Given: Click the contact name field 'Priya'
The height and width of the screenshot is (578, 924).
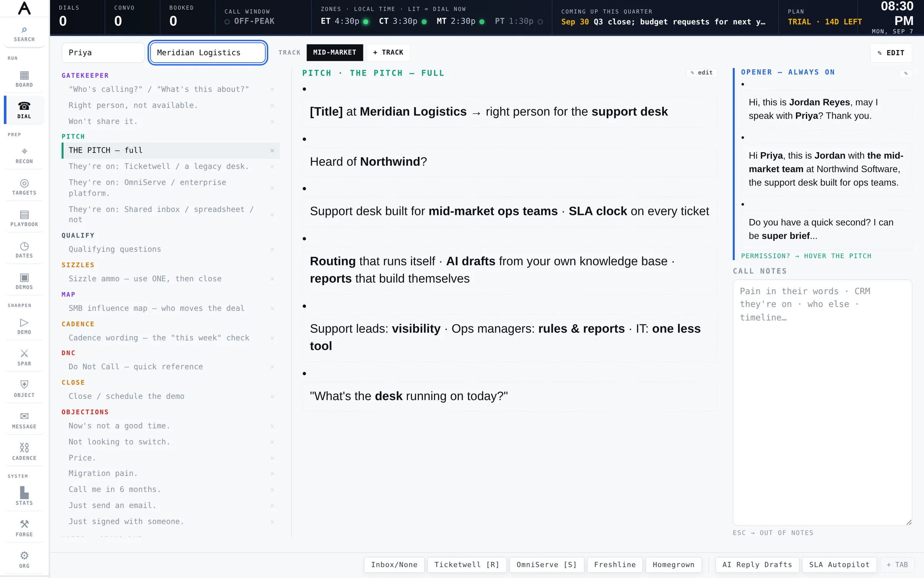Looking at the screenshot, I should [x=103, y=53].
